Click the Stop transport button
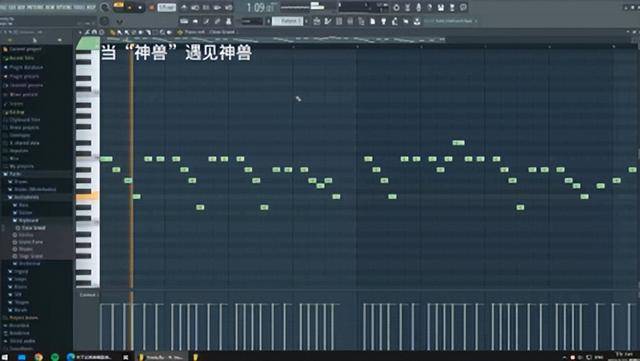This screenshot has height=361, width=640. 140,7
